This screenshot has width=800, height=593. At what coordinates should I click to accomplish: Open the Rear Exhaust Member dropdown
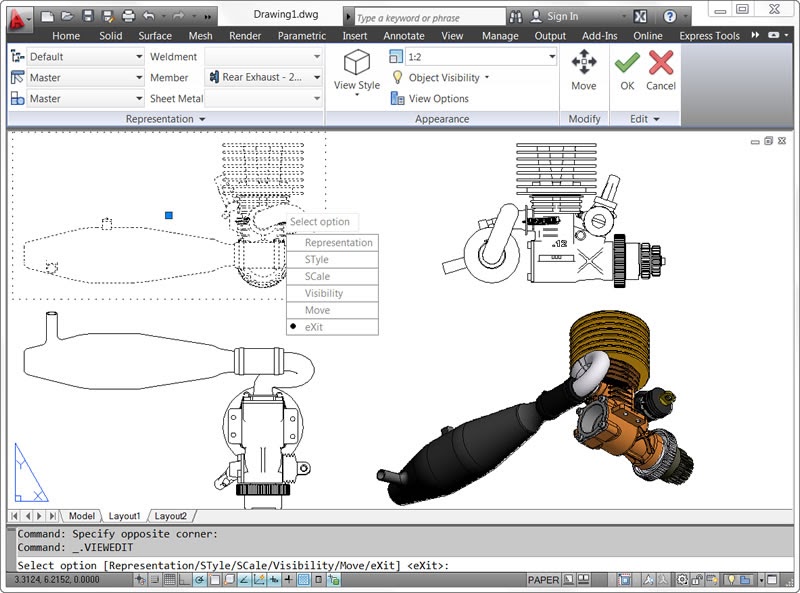[x=318, y=76]
